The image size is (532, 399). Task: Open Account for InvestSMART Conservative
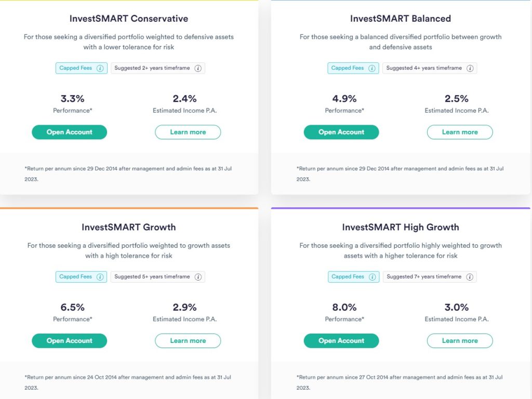click(69, 132)
